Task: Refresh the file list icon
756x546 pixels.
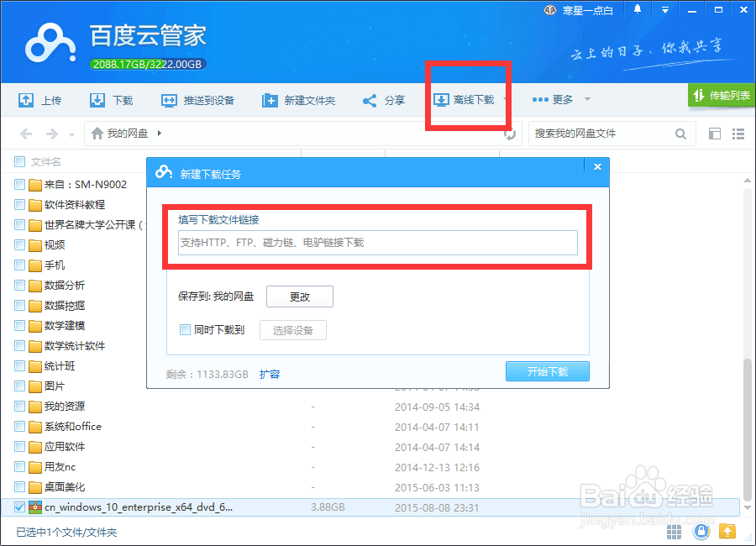Action: point(510,134)
